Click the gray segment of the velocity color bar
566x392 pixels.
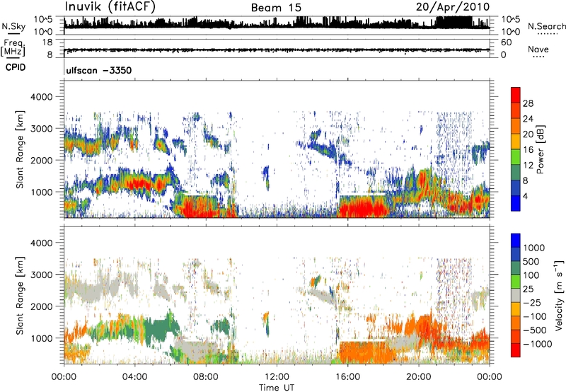(516, 295)
